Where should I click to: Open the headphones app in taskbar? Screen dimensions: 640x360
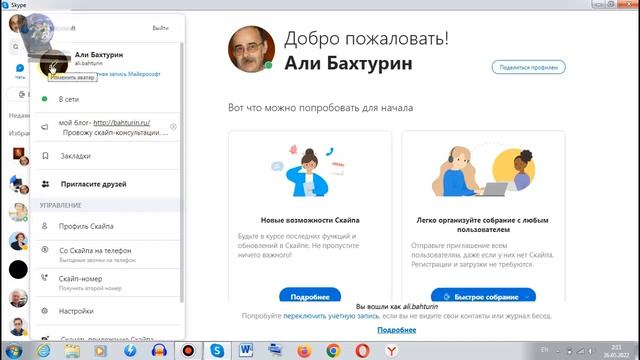tap(159, 351)
